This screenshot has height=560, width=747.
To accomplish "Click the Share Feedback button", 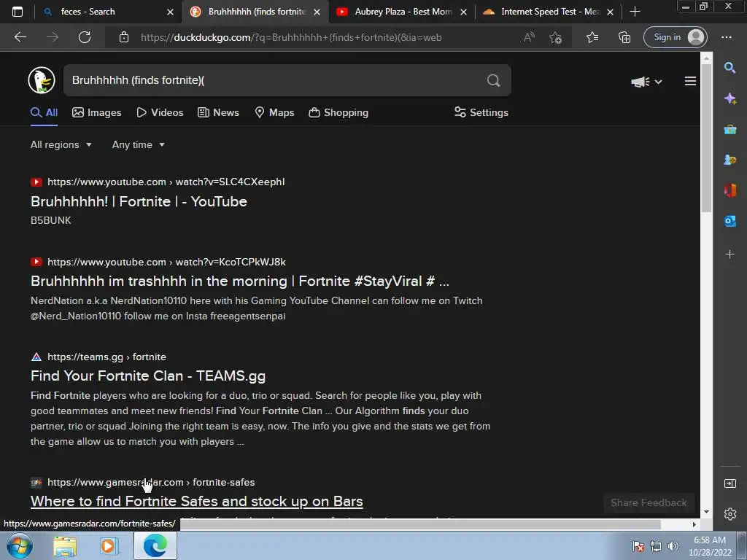I will (x=649, y=503).
